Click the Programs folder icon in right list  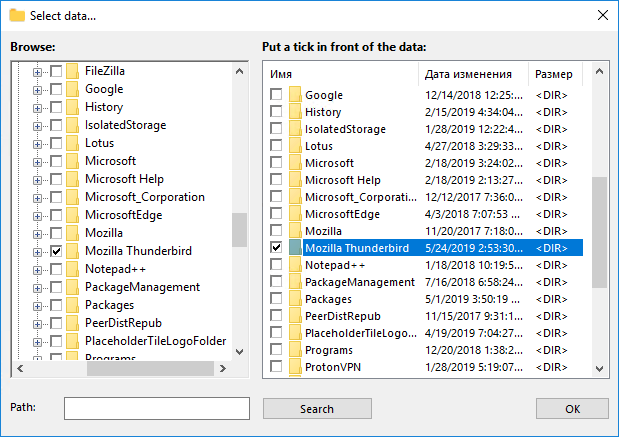[x=295, y=349]
